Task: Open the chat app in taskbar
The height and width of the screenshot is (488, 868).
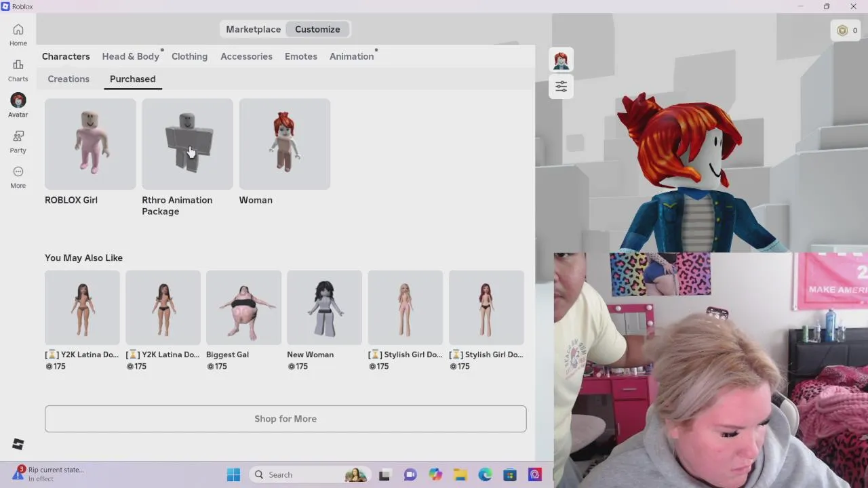Action: [x=410, y=474]
